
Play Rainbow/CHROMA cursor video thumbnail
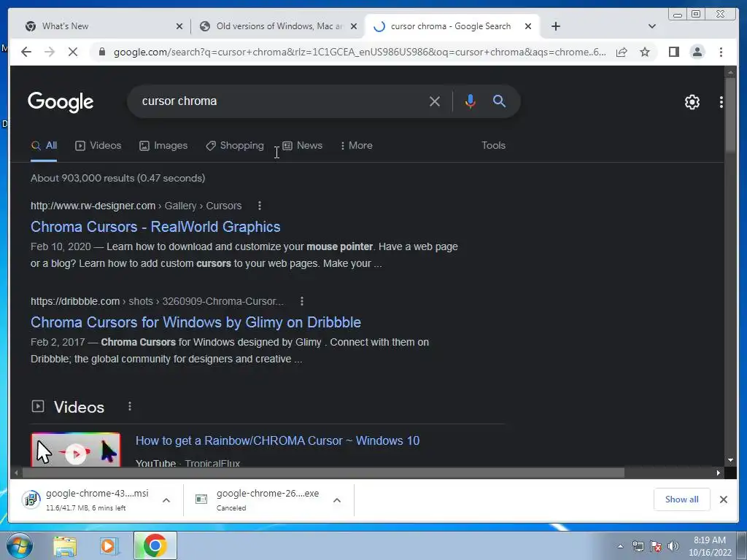click(x=76, y=449)
